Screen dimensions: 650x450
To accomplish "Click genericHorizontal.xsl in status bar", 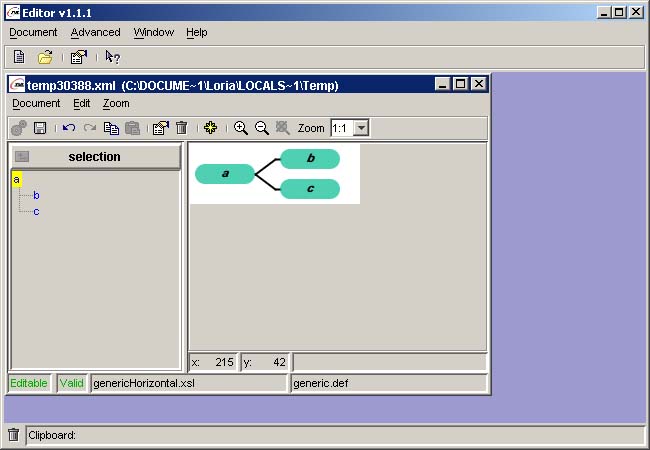I will click(189, 383).
